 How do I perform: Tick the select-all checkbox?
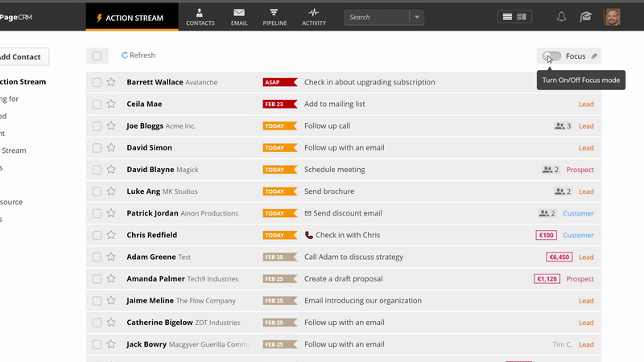coord(97,56)
